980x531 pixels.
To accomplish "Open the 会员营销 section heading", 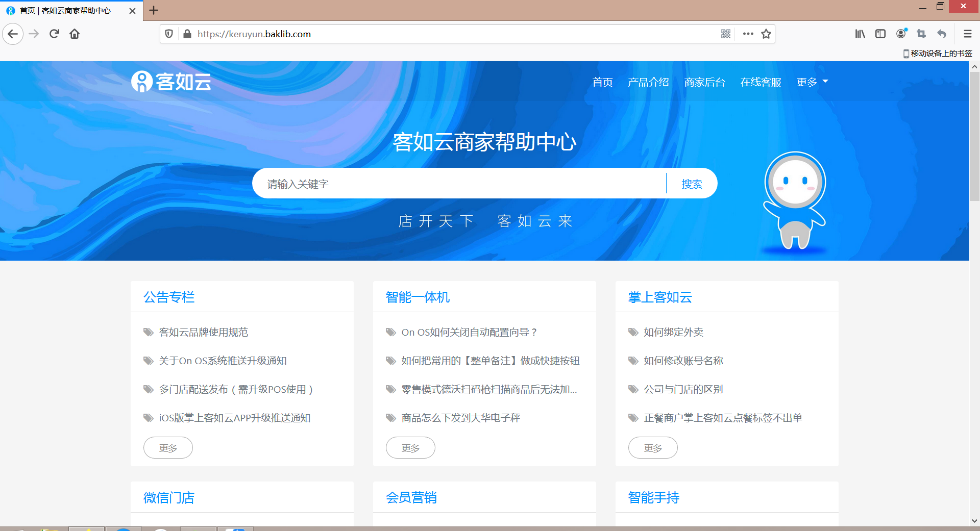I will click(x=411, y=498).
